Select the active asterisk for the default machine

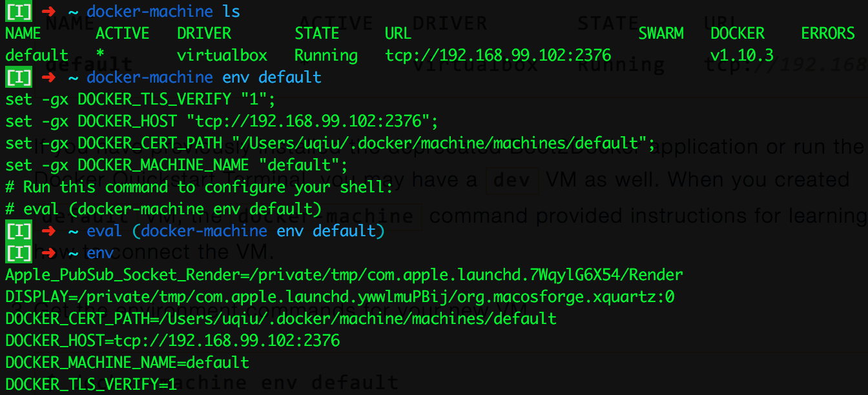click(x=100, y=56)
